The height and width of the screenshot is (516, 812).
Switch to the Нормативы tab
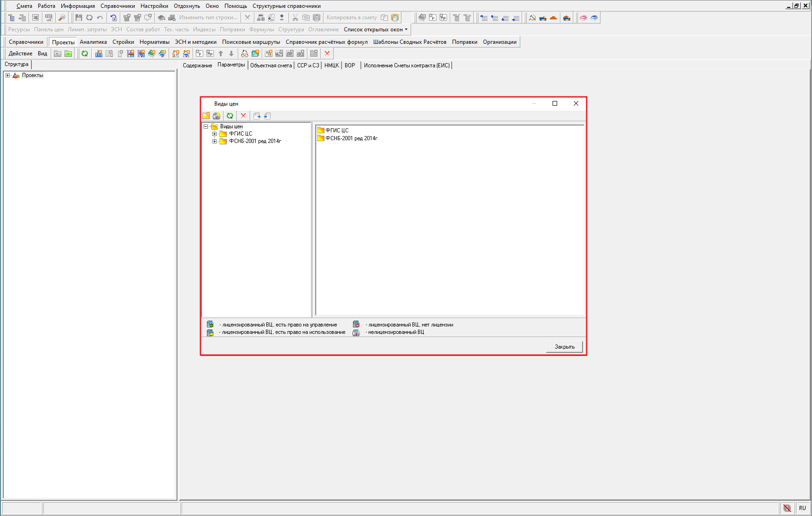tap(154, 42)
